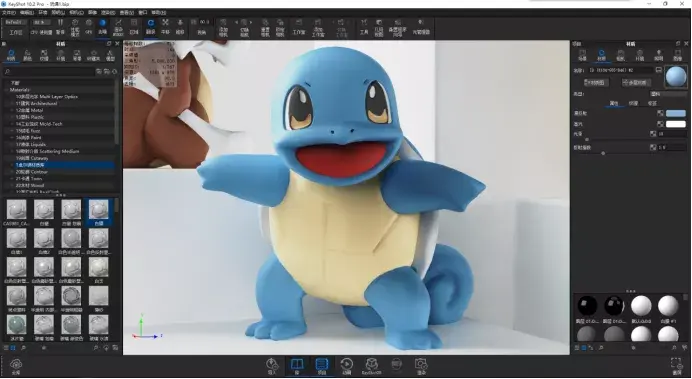Click the Render NURBS ribbon icon
The height and width of the screenshot is (379, 692).
118,26
